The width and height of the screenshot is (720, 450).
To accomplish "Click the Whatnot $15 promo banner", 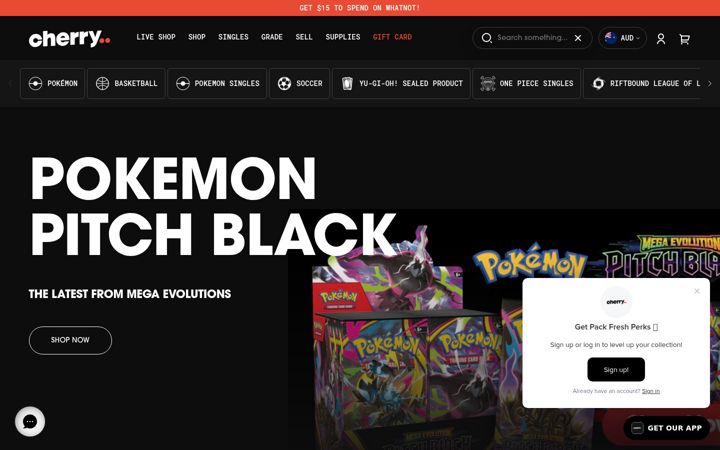I will pyautogui.click(x=360, y=8).
